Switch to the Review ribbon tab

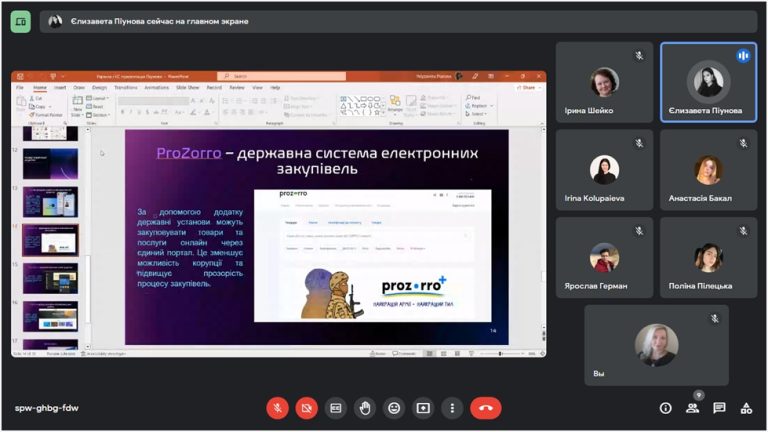(237, 88)
